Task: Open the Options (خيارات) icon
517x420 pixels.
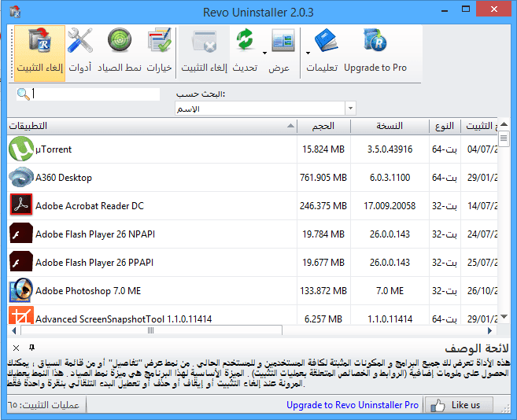Action: (x=159, y=41)
